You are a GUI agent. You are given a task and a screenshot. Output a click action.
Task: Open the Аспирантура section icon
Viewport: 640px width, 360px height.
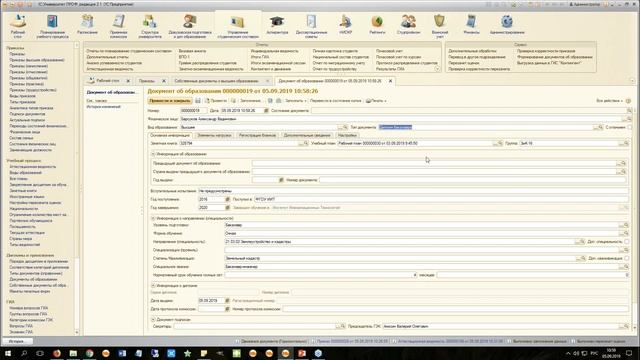click(x=277, y=24)
